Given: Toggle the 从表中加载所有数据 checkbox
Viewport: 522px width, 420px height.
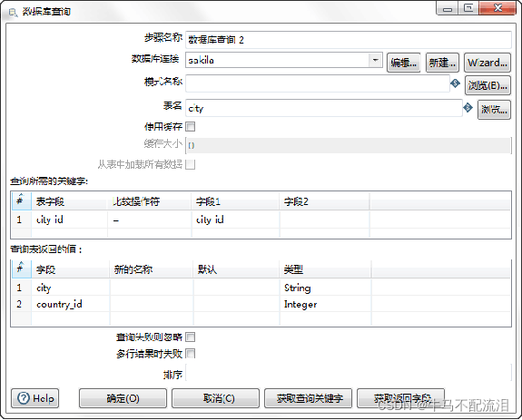Looking at the screenshot, I should click(x=191, y=164).
